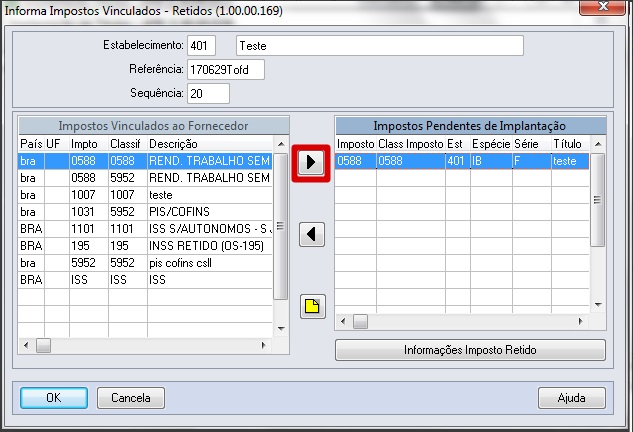633x432 pixels.
Task: Open Informações Imposto Retido
Action: pyautogui.click(x=470, y=350)
